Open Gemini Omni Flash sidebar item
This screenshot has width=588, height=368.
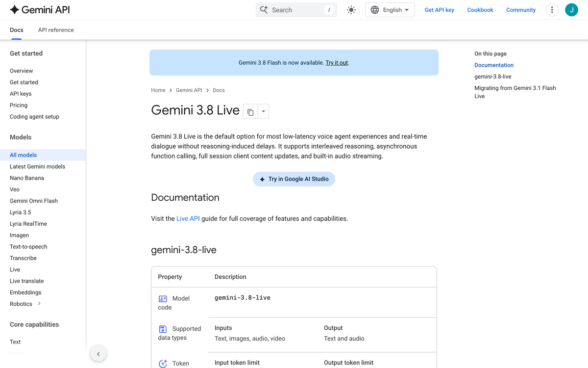point(34,201)
